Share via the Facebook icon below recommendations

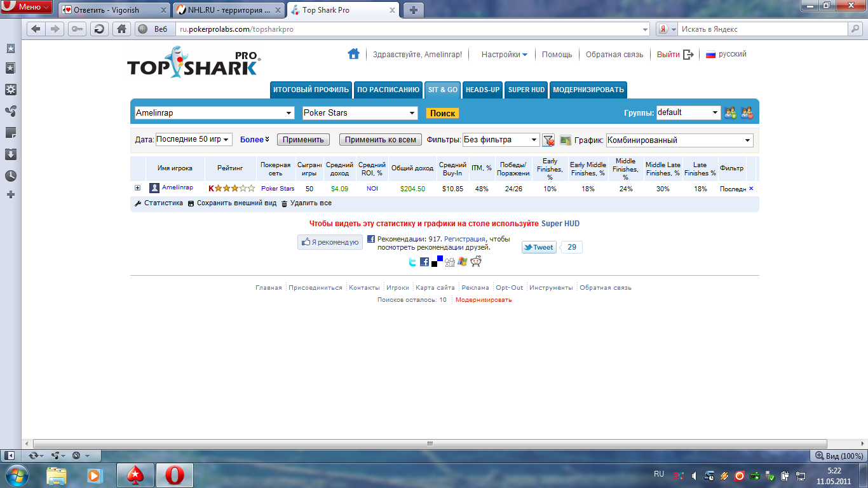pos(424,262)
